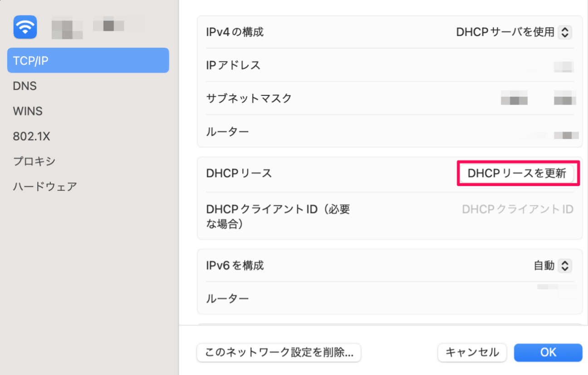
Task: Click the IPv4 構成 stepper arrows
Action: coord(565,32)
